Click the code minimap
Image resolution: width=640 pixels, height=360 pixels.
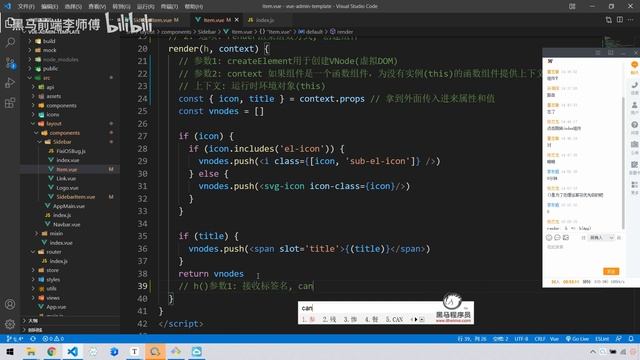click(x=612, y=43)
